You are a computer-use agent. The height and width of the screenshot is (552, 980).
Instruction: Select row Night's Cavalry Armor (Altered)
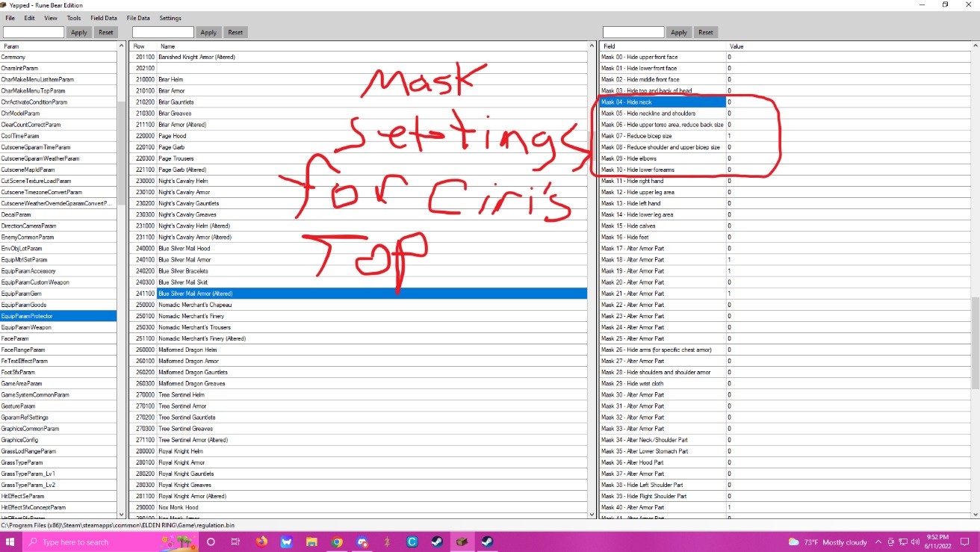(359, 237)
